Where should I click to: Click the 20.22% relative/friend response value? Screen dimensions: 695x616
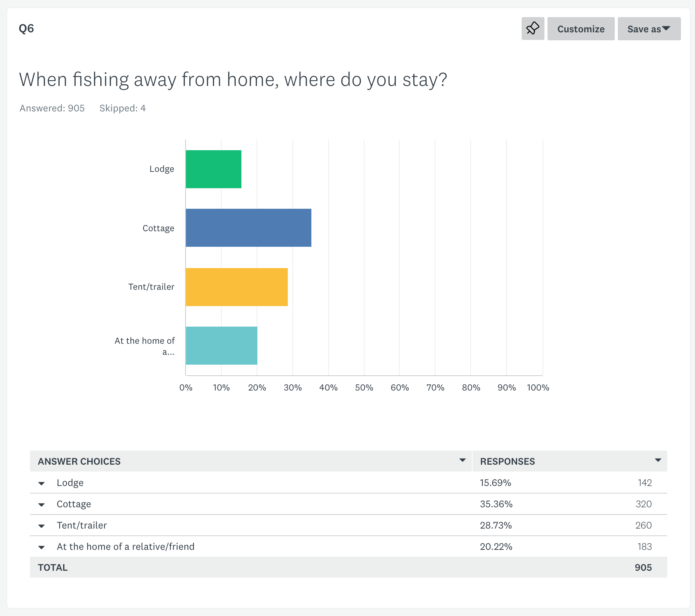tap(496, 546)
